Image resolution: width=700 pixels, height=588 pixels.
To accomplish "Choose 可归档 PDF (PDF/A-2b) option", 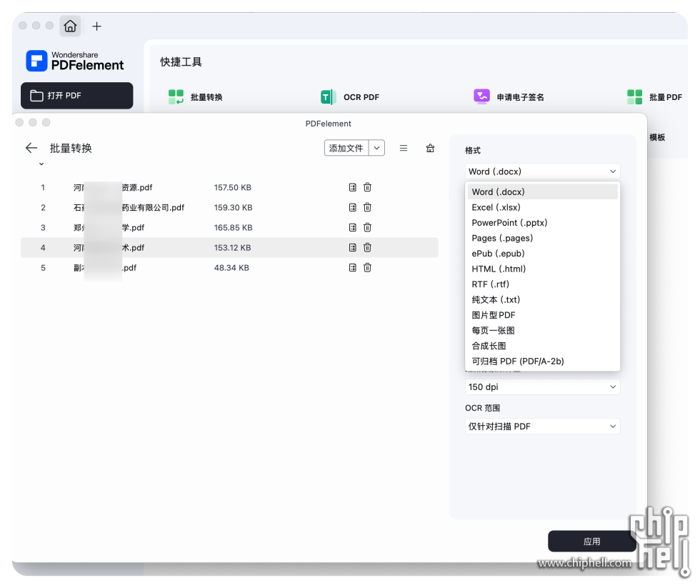I will click(x=517, y=361).
